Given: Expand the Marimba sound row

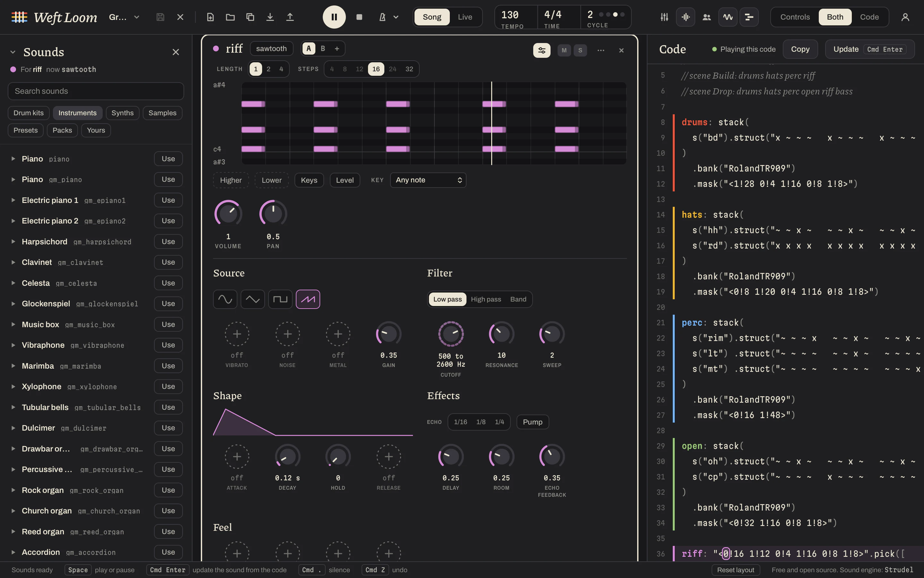Looking at the screenshot, I should coord(13,366).
